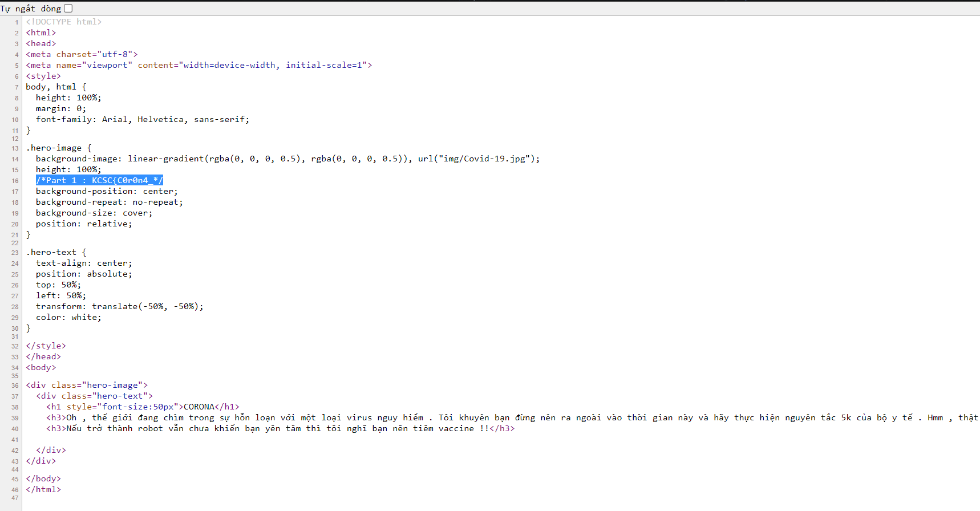This screenshot has height=511, width=980.
Task: Click the CORONA h1 heading text
Action: (x=199, y=407)
